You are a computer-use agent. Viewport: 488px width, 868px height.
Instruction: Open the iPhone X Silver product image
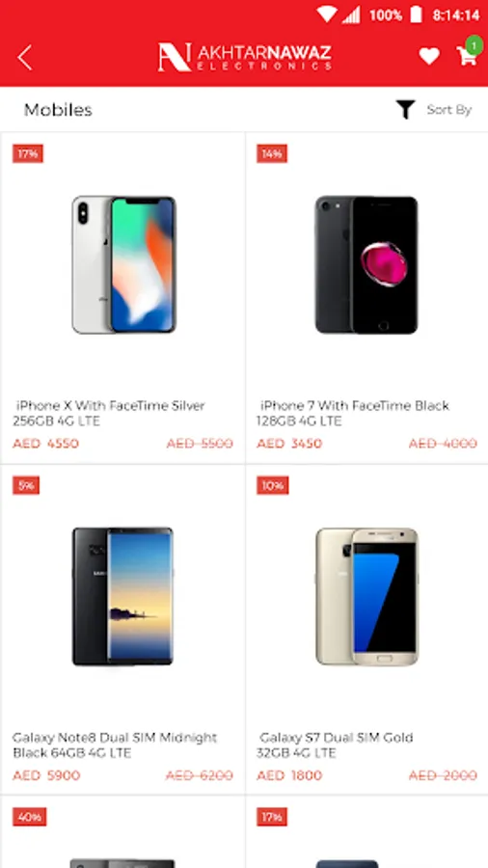[123, 264]
